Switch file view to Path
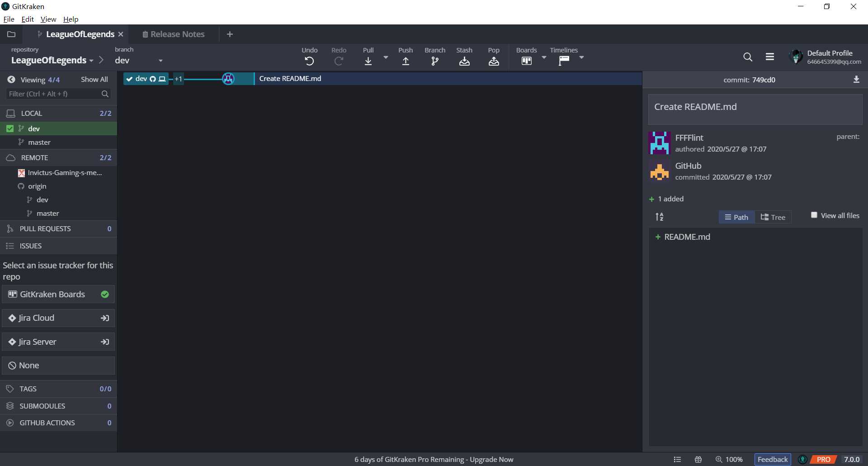 pos(736,217)
